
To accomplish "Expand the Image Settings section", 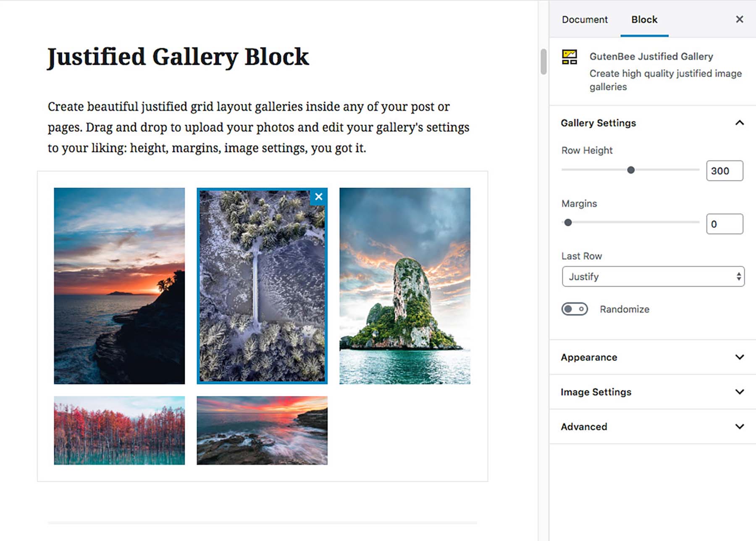I will coord(651,392).
